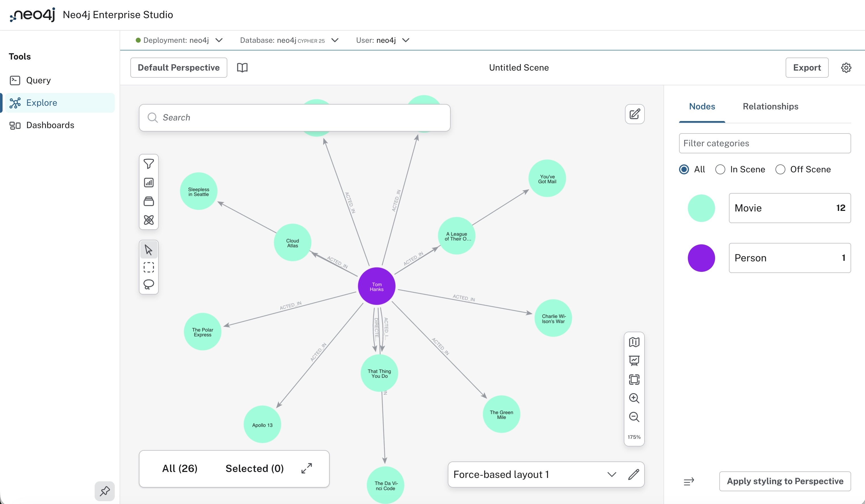Viewport: 865px width, 504px height.
Task: Select the A League of Their Own node
Action: tap(457, 236)
